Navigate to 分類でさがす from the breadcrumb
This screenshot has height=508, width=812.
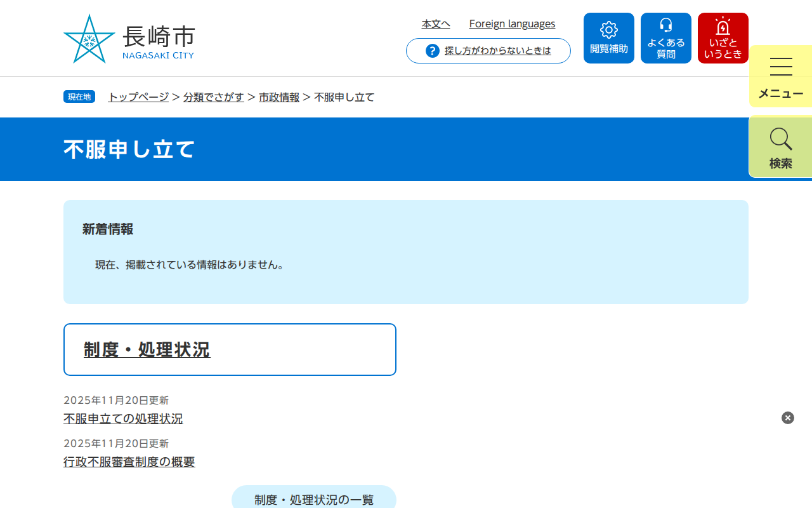[x=213, y=97]
